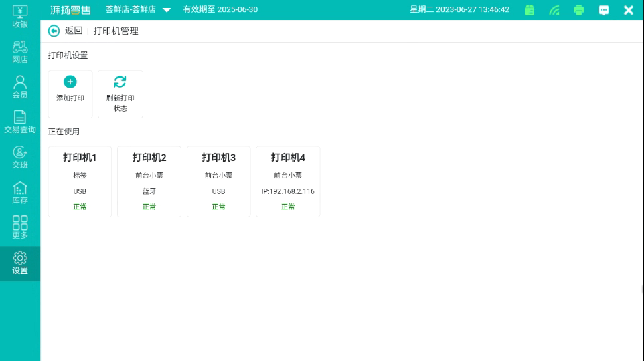Open the 库存 inventory section
Screen dimensions: 644x361
pyautogui.click(x=20, y=193)
